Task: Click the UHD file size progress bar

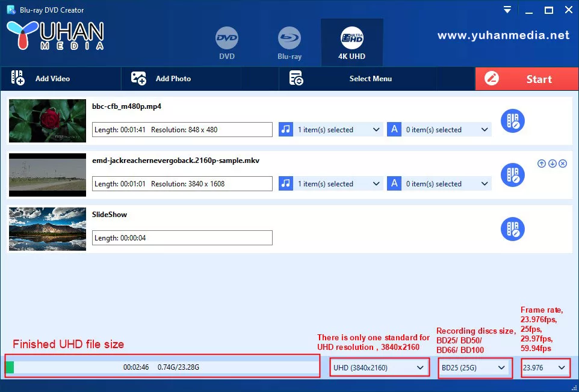Action: 163,366
